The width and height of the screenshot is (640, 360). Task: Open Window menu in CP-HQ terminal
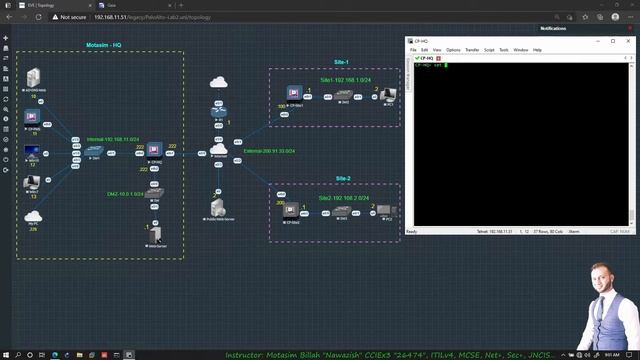point(520,50)
